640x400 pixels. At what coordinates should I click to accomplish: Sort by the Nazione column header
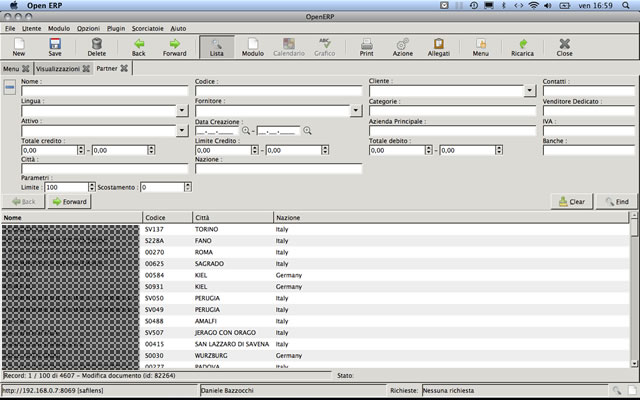451,218
